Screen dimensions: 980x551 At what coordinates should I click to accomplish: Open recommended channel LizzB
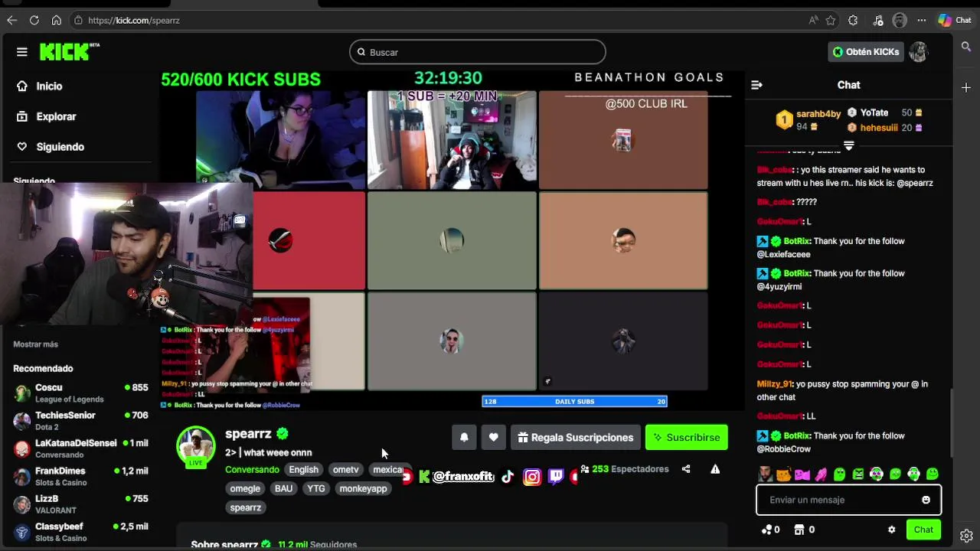pyautogui.click(x=80, y=504)
